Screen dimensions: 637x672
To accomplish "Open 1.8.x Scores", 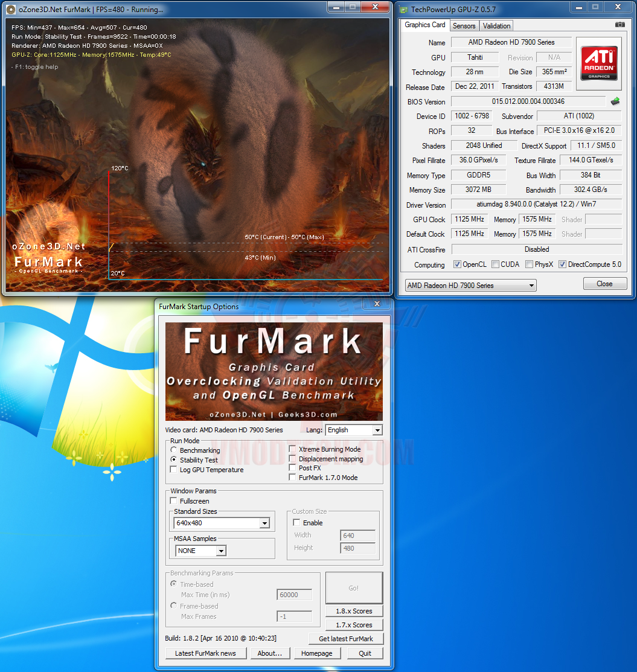I will (354, 611).
